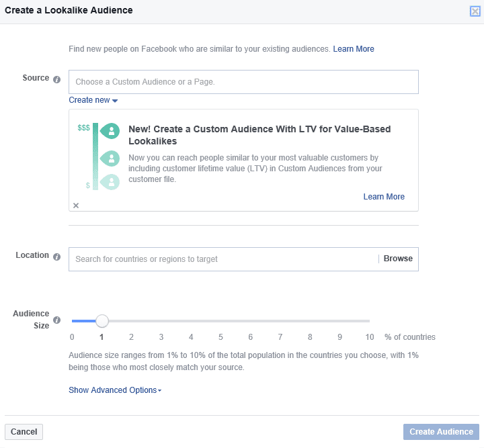Click the audience size slider handle
484x448 pixels.
pos(102,321)
